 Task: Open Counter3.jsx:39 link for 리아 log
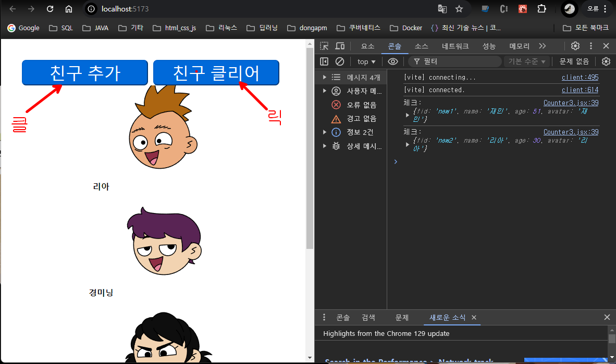571,132
